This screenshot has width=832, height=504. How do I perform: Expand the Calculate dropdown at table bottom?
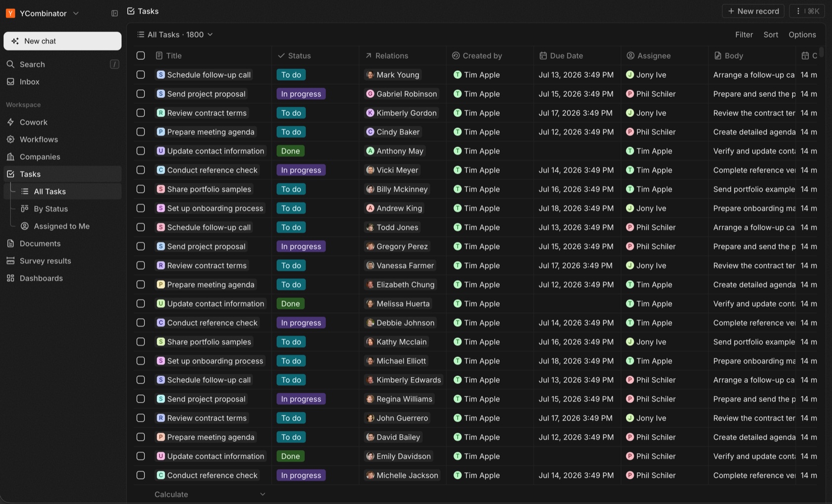click(210, 494)
